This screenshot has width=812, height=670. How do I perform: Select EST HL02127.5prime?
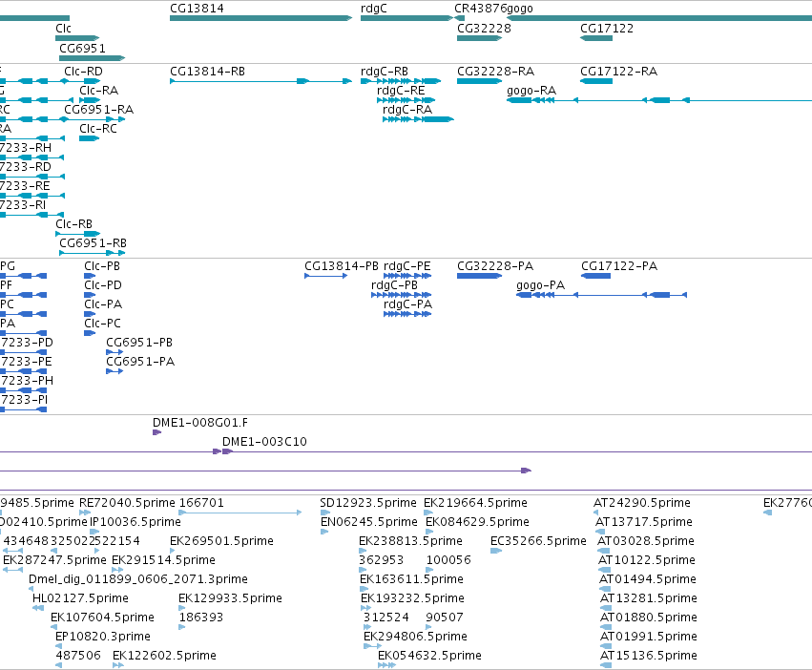tap(38, 608)
